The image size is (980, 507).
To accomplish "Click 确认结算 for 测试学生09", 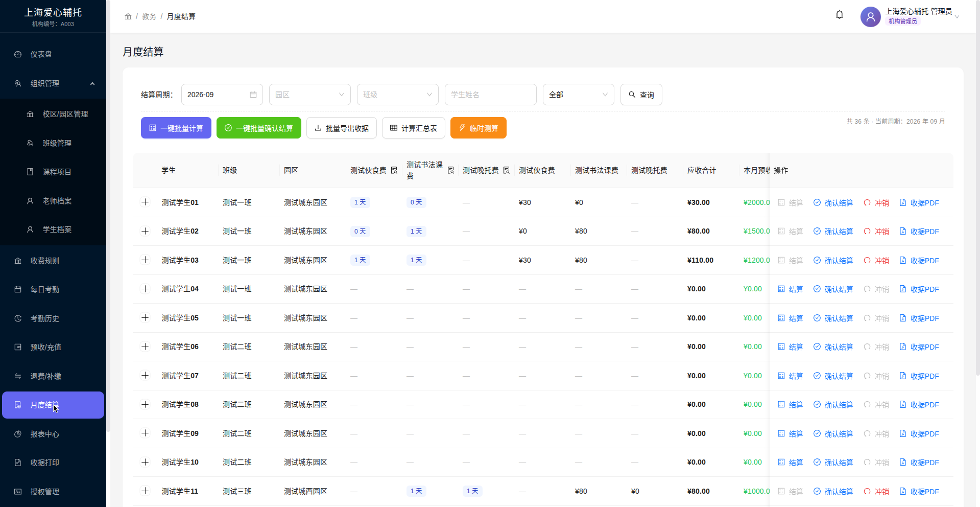I will pyautogui.click(x=833, y=434).
